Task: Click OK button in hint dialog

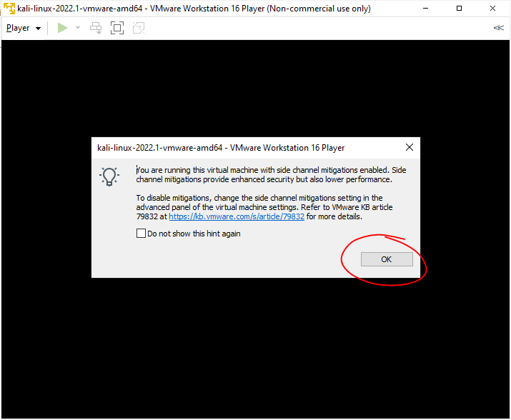Action: (387, 259)
